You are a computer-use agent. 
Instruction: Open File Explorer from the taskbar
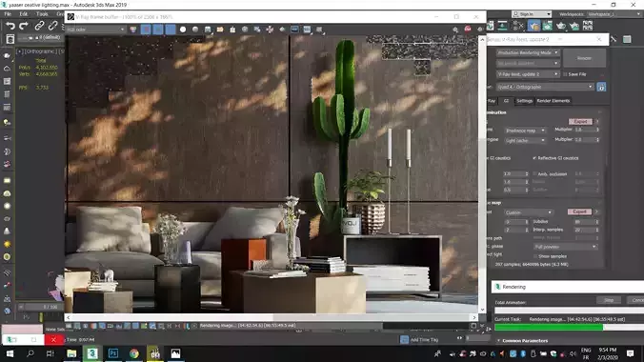71,353
